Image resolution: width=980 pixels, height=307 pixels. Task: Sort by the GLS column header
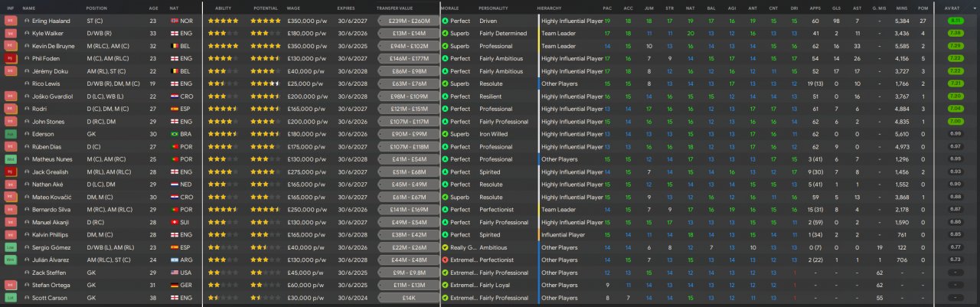(837, 8)
